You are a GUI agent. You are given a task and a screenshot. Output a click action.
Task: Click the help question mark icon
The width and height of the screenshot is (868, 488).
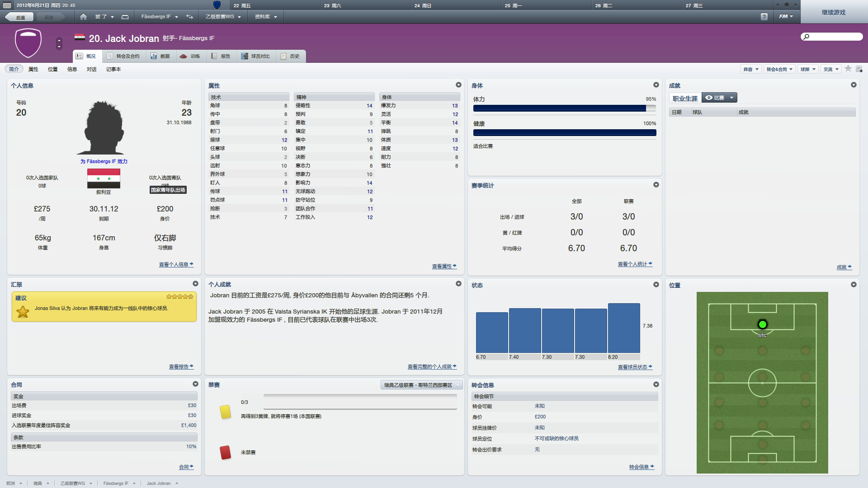(x=764, y=17)
